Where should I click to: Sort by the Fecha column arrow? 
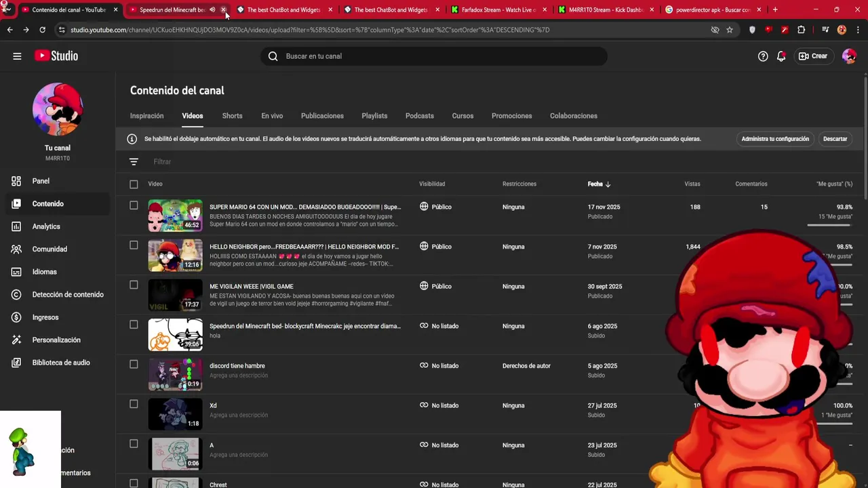pyautogui.click(x=608, y=184)
